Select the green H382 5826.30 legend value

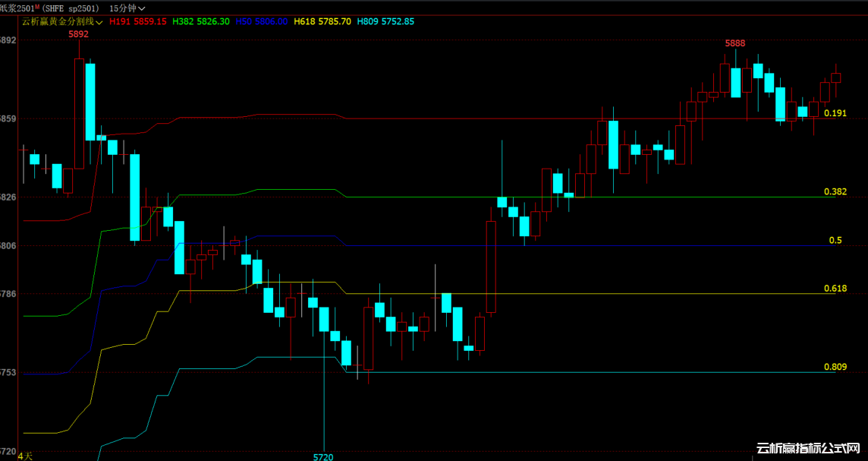pyautogui.click(x=201, y=21)
